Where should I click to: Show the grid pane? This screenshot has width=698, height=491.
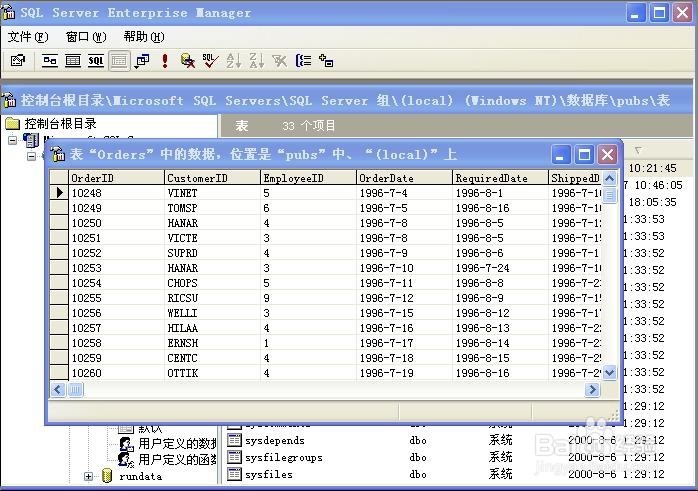point(73,61)
